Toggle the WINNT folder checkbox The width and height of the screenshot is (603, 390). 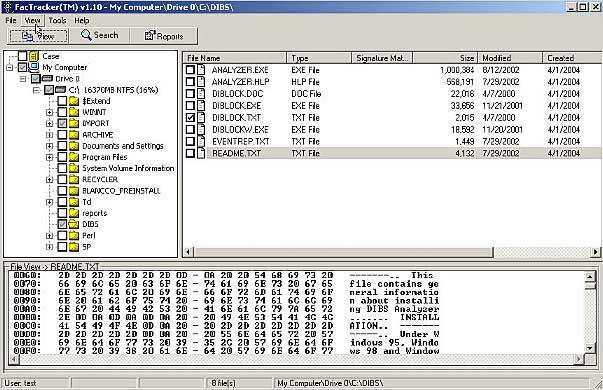(62, 112)
